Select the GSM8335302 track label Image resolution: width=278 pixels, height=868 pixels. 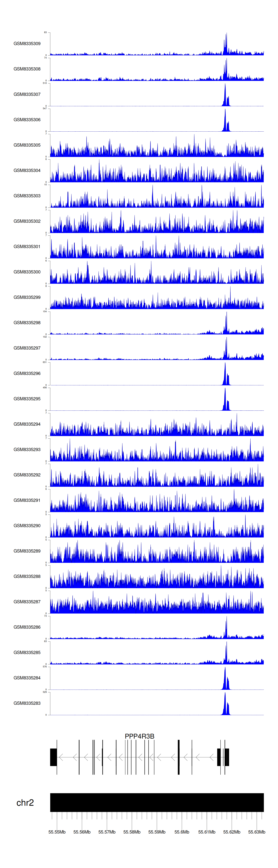tap(27, 221)
